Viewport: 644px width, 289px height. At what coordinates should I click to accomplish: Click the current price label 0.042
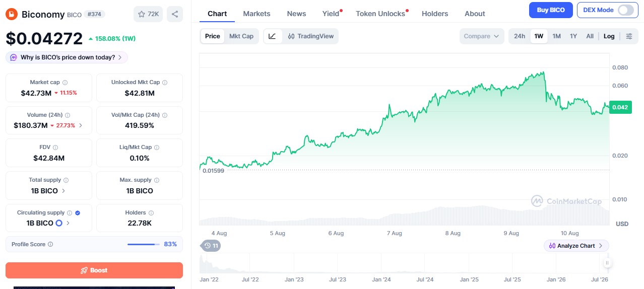pos(620,107)
